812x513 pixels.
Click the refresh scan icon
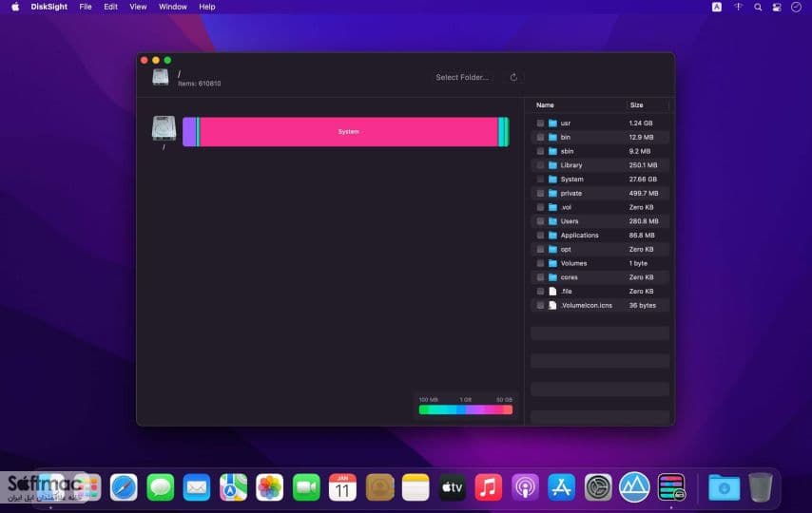click(513, 77)
